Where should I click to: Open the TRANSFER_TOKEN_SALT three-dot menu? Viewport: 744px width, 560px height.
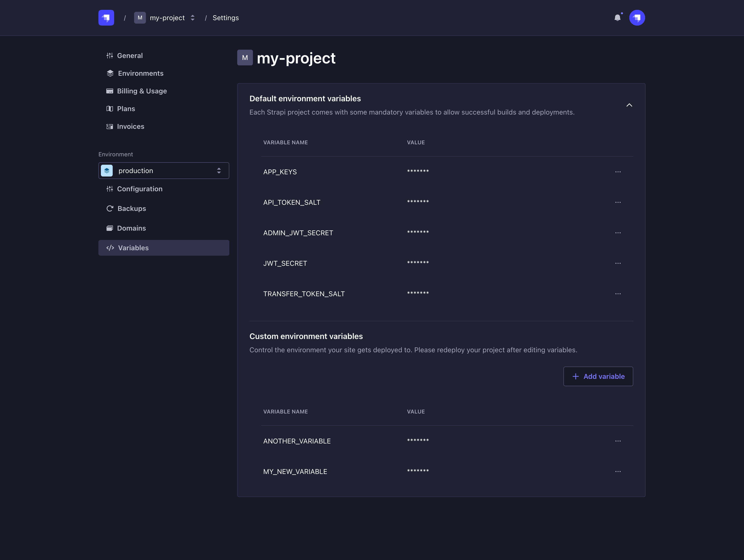pyautogui.click(x=618, y=294)
